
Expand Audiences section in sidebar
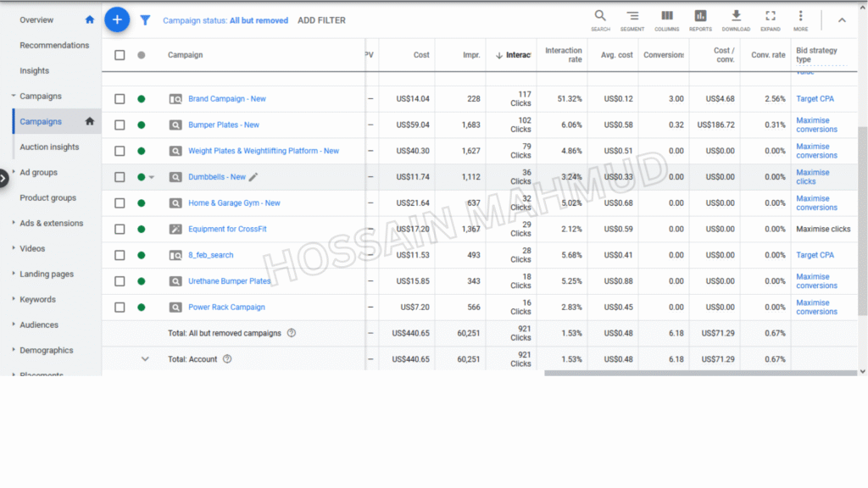click(14, 324)
